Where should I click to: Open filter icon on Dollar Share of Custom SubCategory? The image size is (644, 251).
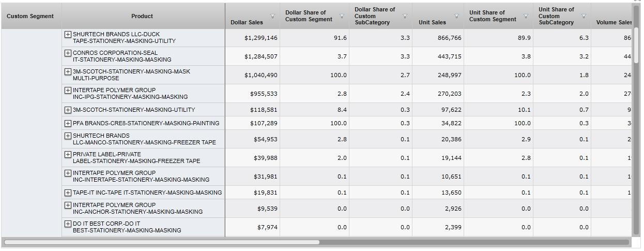tap(405, 16)
